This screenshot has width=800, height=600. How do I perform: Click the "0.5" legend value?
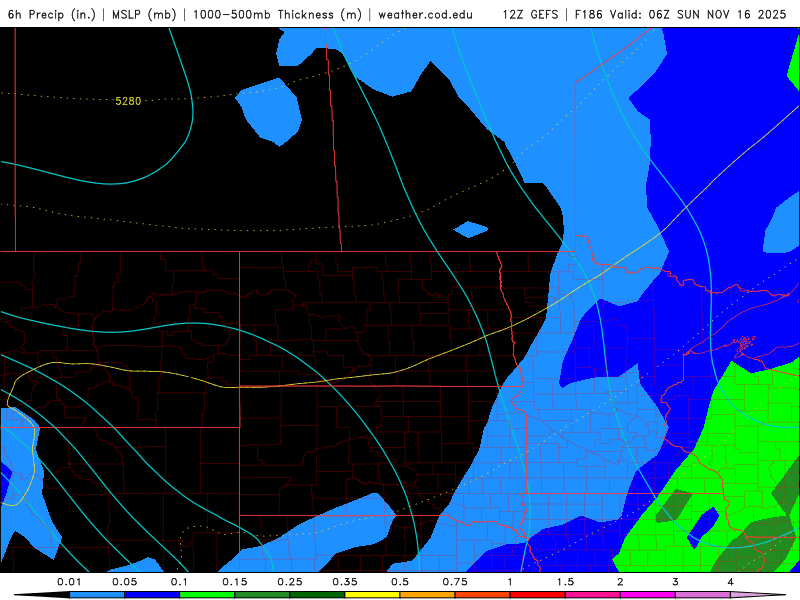pos(400,582)
